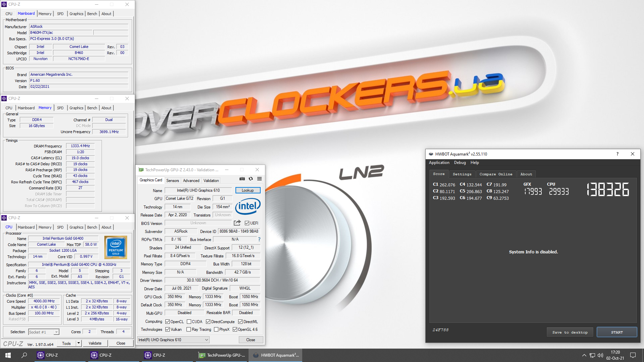
Task: Click the GPU Name field in GPU-Z
Action: (198, 190)
